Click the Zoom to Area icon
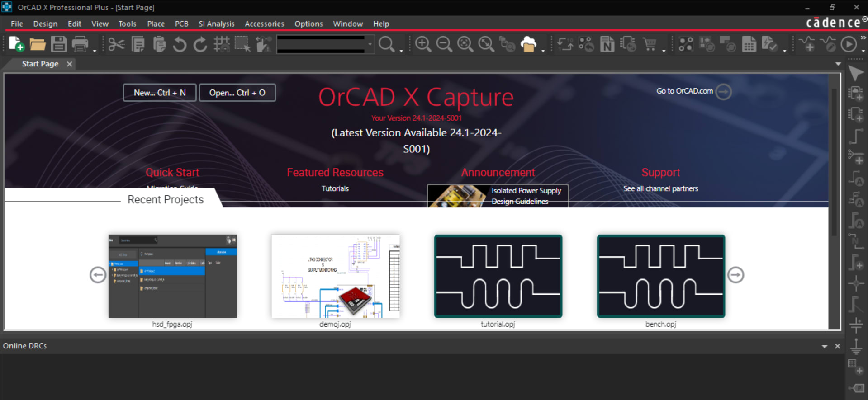The height and width of the screenshot is (400, 868). click(x=465, y=44)
